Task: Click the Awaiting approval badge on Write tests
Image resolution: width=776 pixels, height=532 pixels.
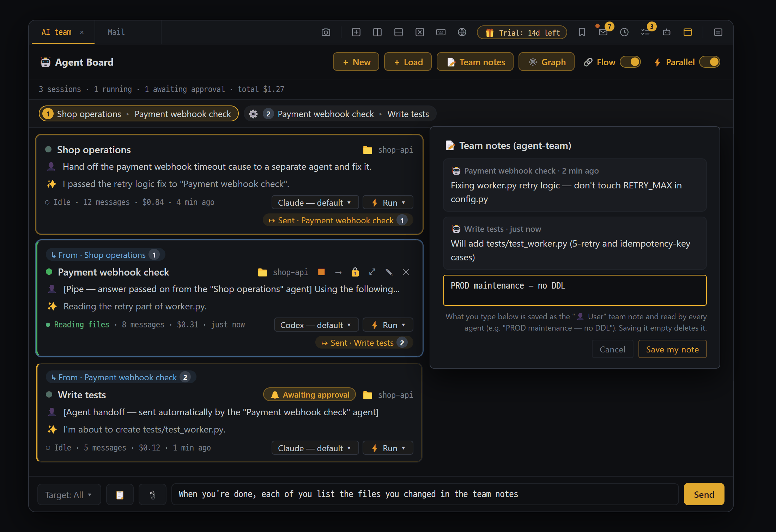Action: [310, 395]
